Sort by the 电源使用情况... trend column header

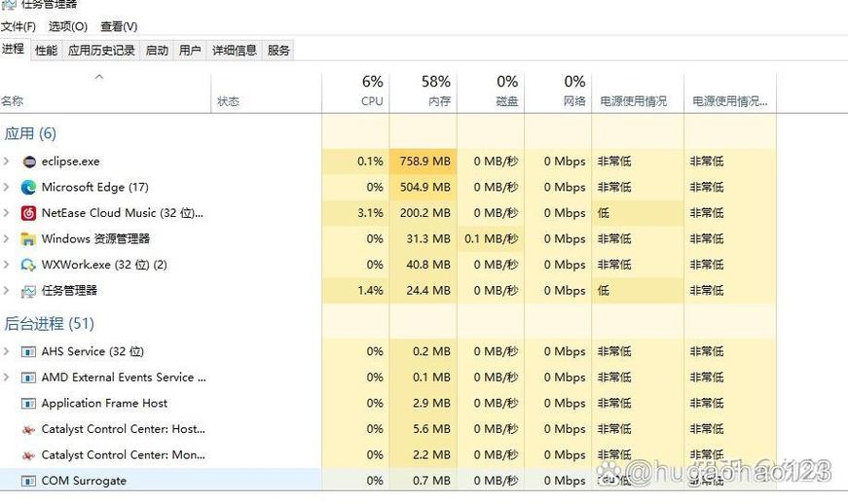[730, 92]
